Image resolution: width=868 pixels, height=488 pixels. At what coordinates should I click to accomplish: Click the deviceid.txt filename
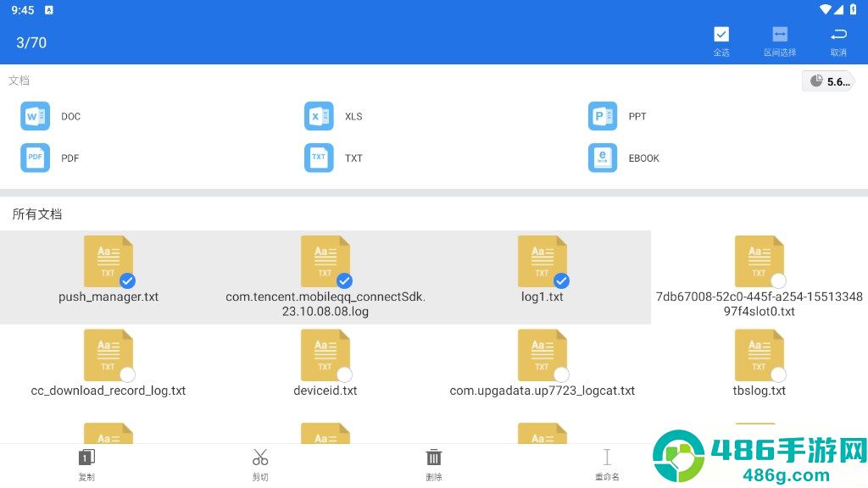click(325, 391)
